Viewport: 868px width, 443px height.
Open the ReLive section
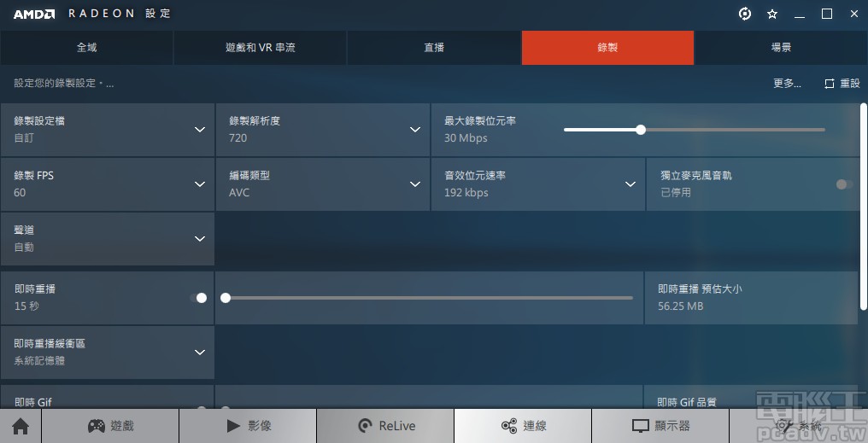coord(385,426)
